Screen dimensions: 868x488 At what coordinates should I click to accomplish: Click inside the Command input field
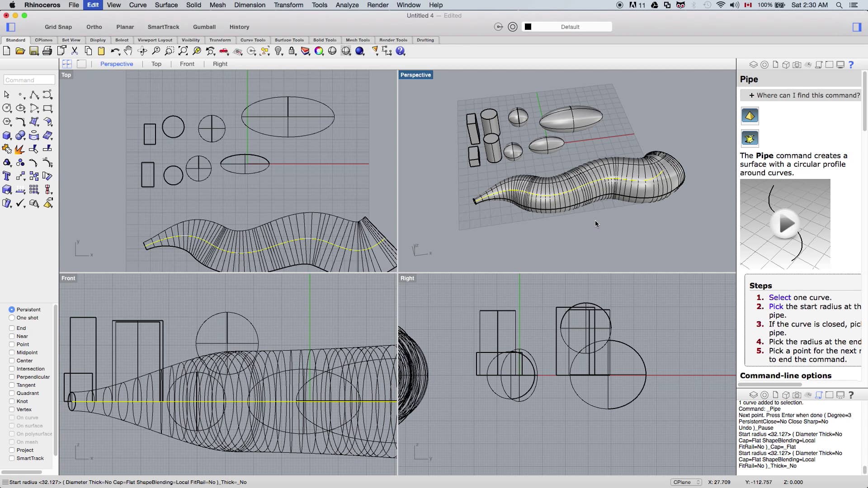(x=28, y=80)
